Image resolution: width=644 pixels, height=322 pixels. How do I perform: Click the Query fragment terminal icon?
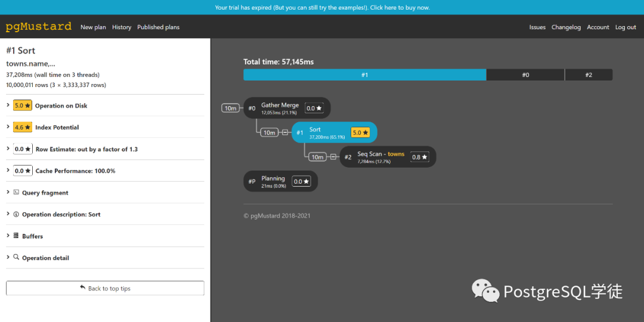click(x=17, y=192)
